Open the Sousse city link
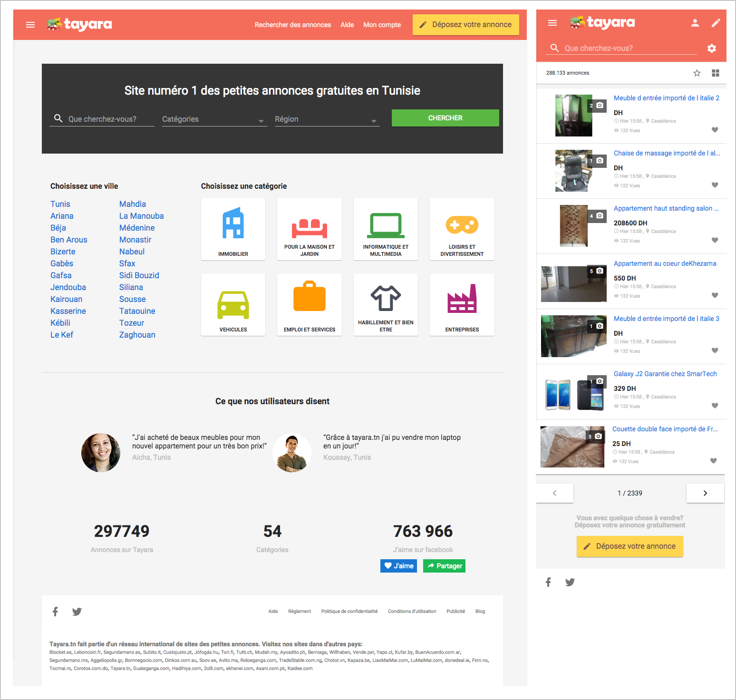Screen dimensions: 736x700 point(132,299)
